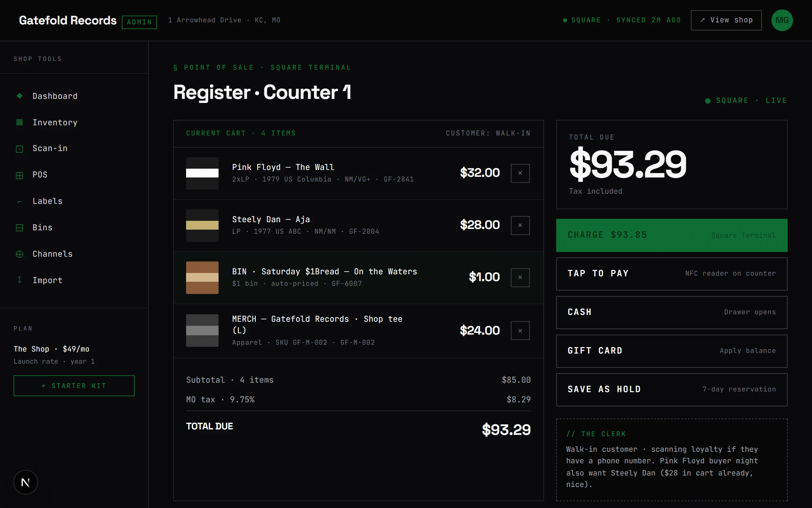Choose Tap to Pay
Viewport: 812px width, 508px height.
click(672, 274)
